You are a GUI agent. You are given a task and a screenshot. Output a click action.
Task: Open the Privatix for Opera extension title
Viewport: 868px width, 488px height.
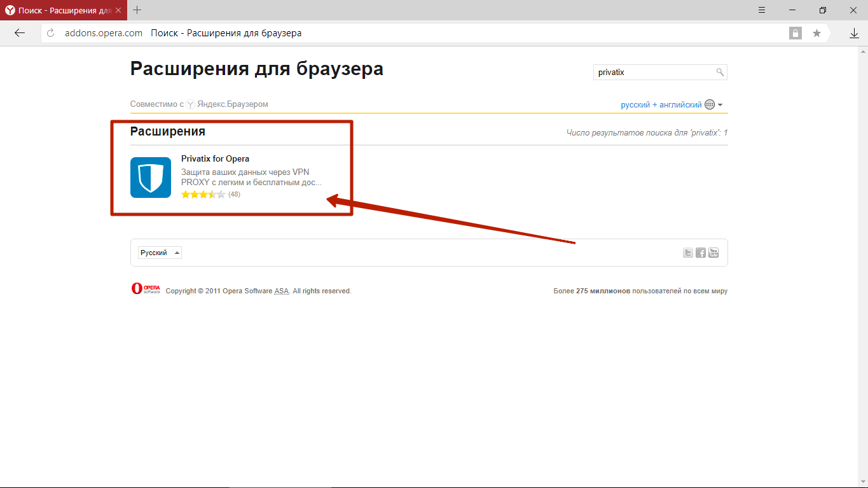[x=215, y=159]
